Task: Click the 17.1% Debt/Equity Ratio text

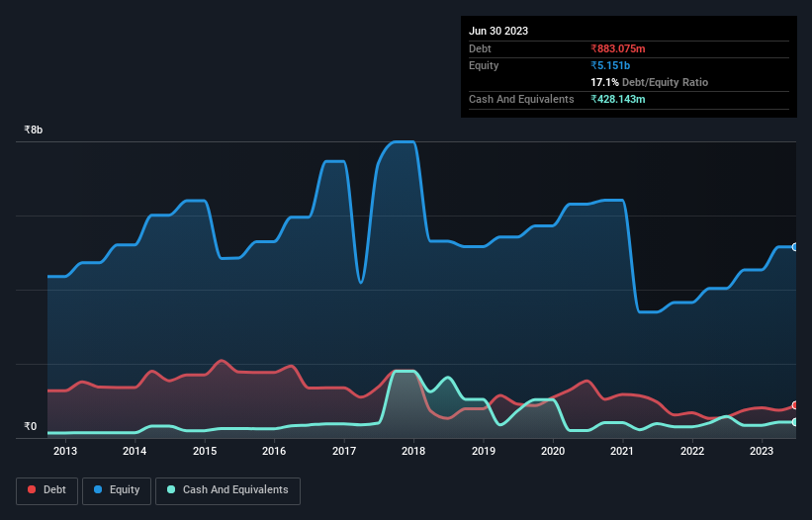Action: pos(650,82)
